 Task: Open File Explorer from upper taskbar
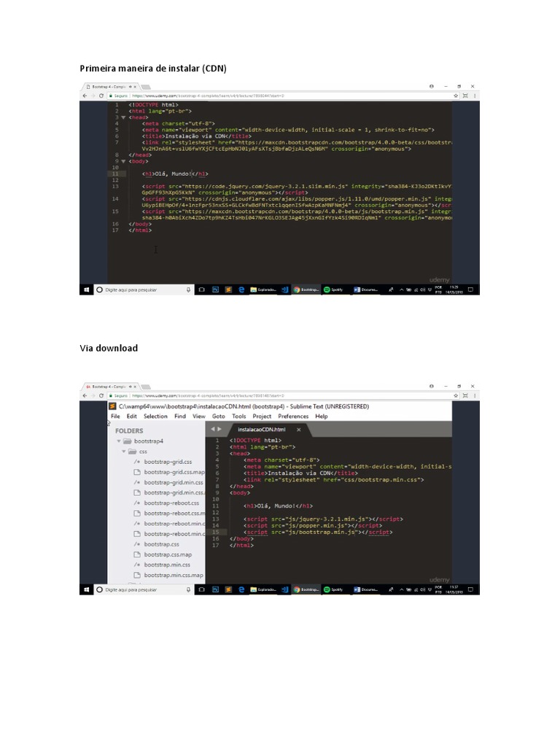coord(263,290)
